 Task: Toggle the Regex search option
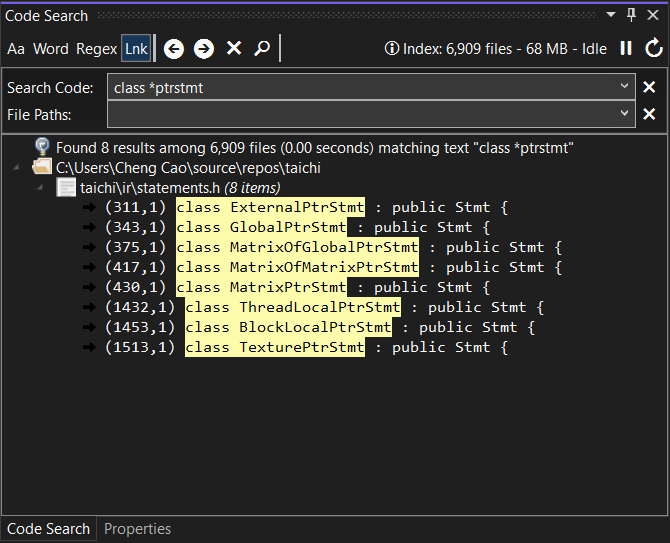pyautogui.click(x=96, y=49)
